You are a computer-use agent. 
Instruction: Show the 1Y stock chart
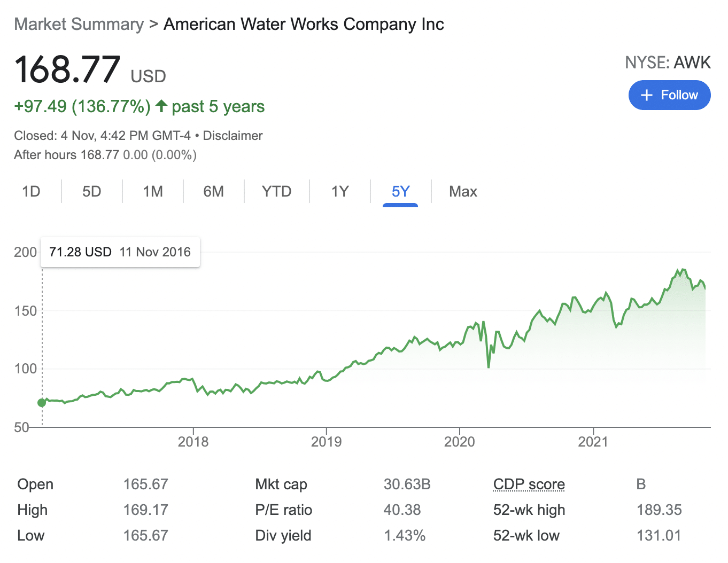tap(339, 191)
